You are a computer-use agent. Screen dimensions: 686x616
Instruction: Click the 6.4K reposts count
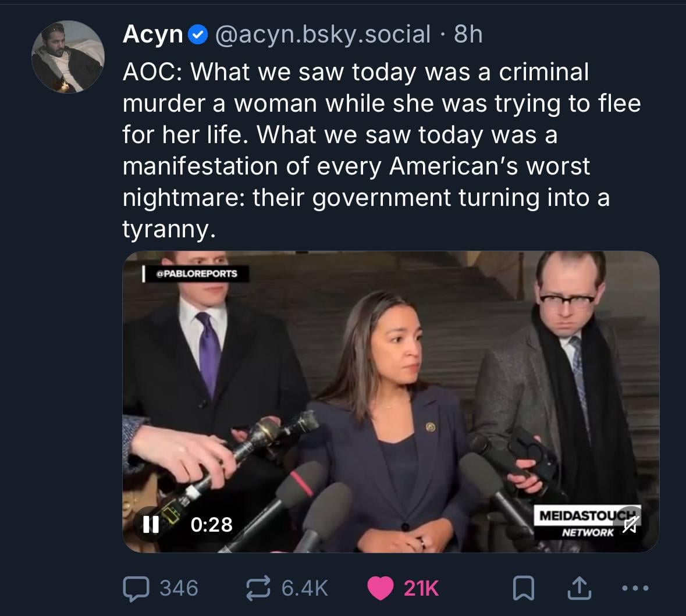[305, 587]
